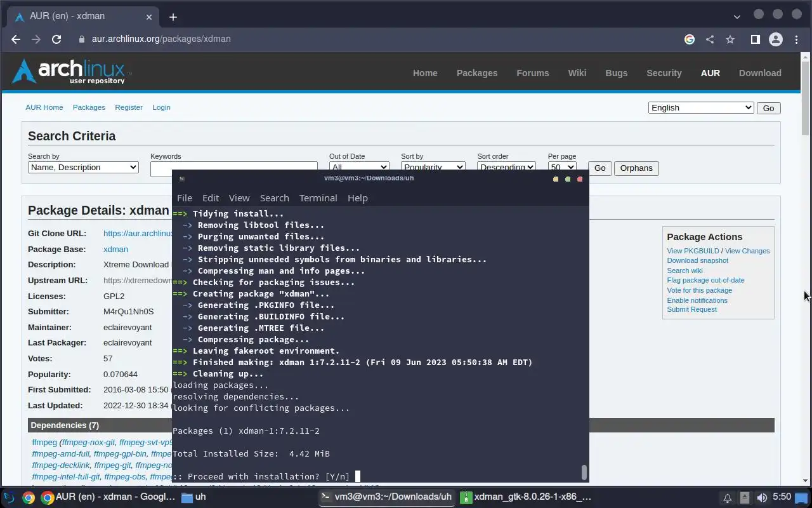Click the browser forward arrow
This screenshot has width=812, height=508.
[36, 39]
